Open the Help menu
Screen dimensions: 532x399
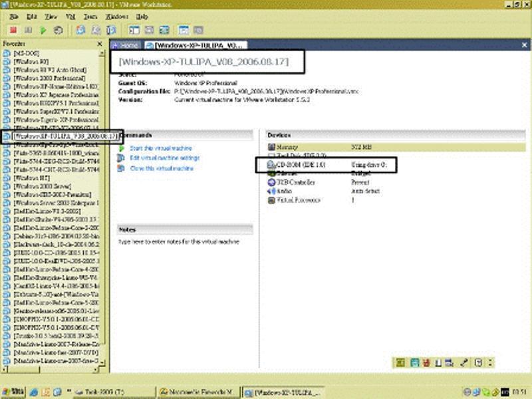(x=142, y=16)
